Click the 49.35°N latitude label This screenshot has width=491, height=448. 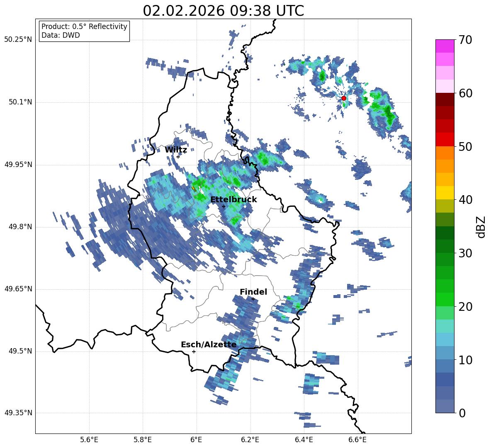pos(18,413)
